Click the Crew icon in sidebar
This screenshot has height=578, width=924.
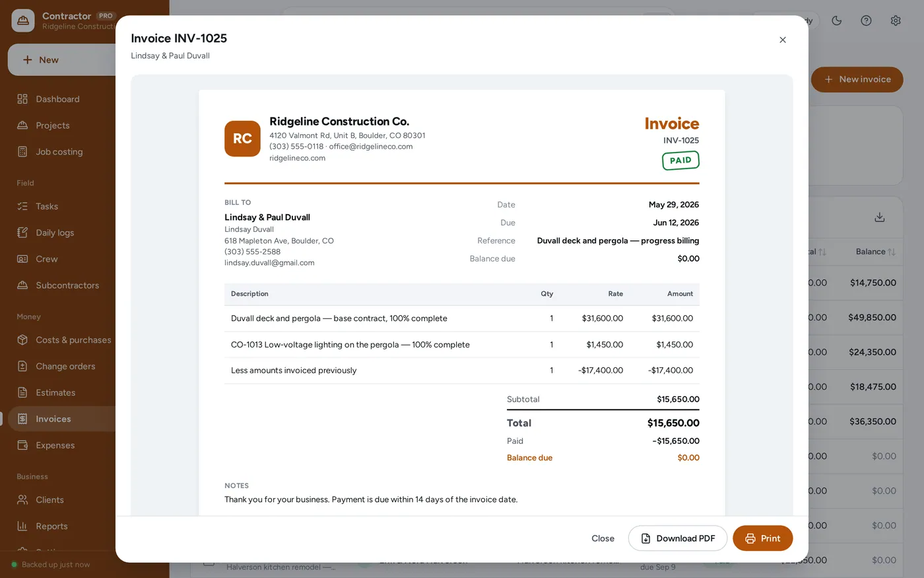(22, 259)
